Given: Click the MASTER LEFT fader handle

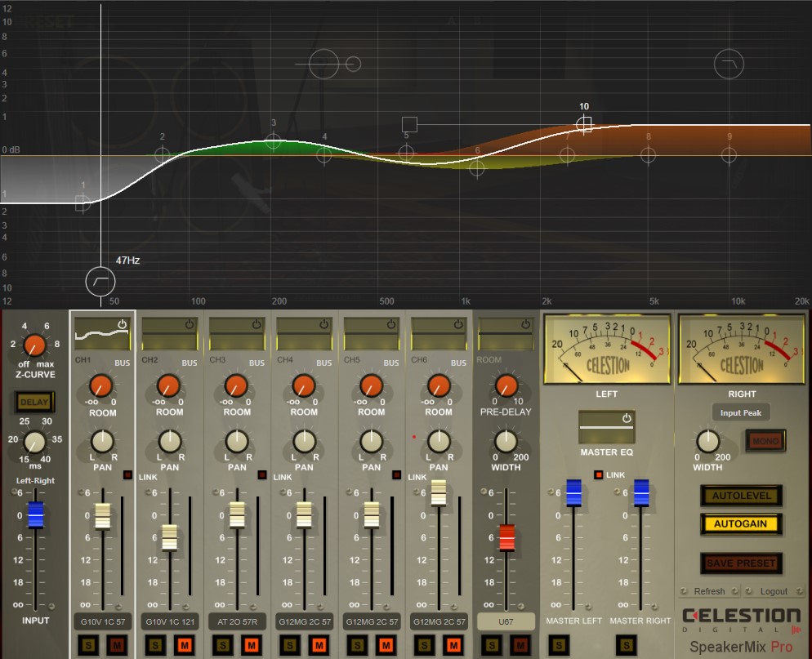Looking at the screenshot, I should [x=573, y=492].
